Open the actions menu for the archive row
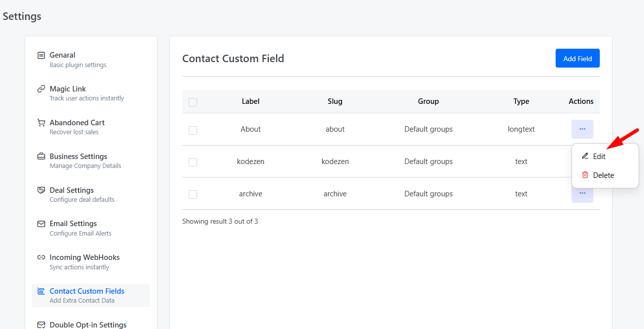 point(582,193)
